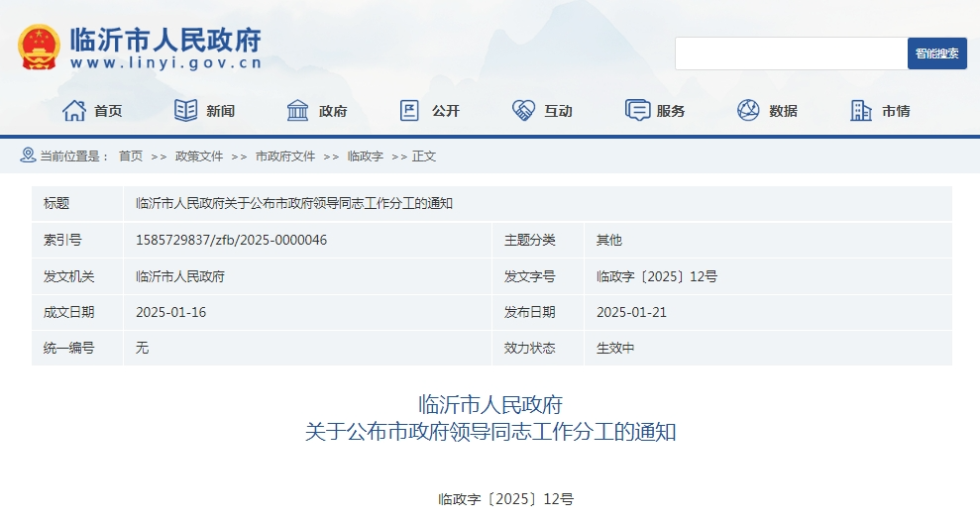Click the building icon beside 政府

(x=297, y=111)
